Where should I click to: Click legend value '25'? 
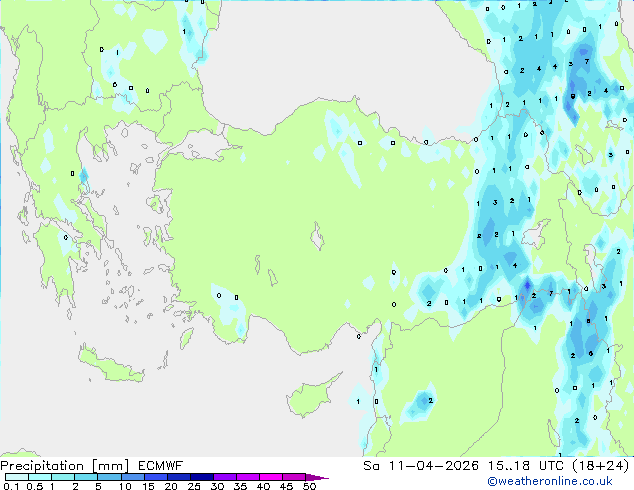(x=194, y=486)
